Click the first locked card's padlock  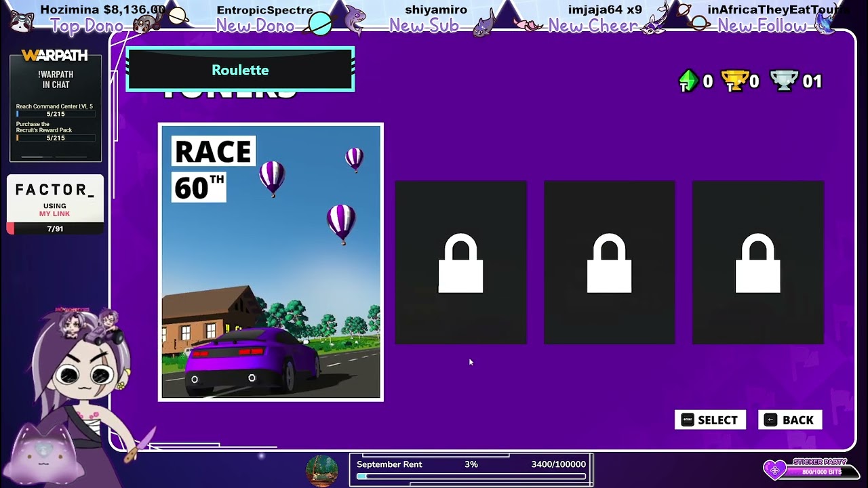[x=460, y=264]
